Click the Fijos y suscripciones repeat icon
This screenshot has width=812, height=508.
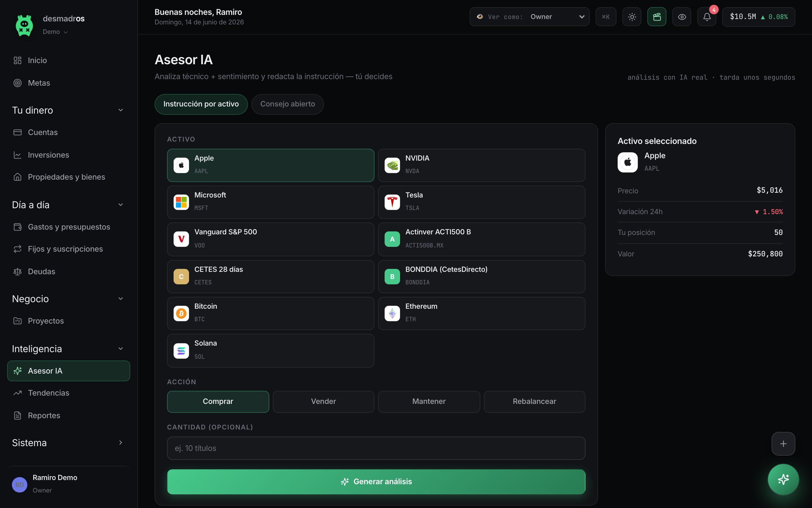click(x=18, y=249)
